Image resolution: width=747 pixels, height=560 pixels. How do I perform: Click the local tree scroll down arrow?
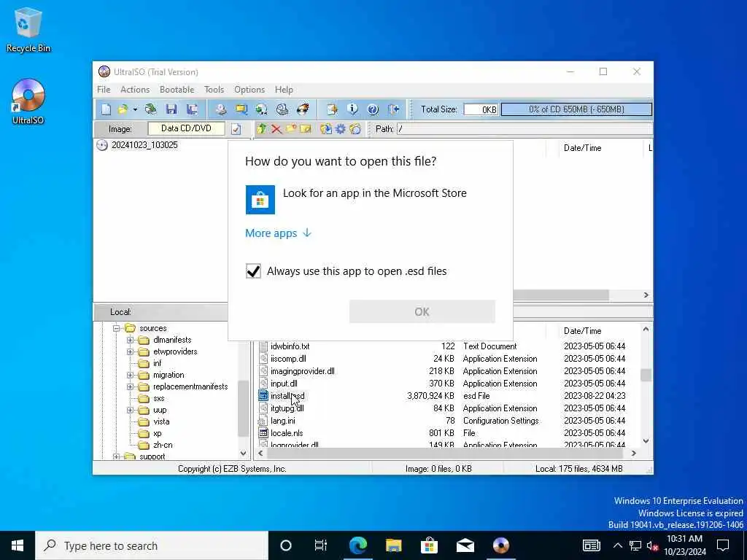coord(244,454)
